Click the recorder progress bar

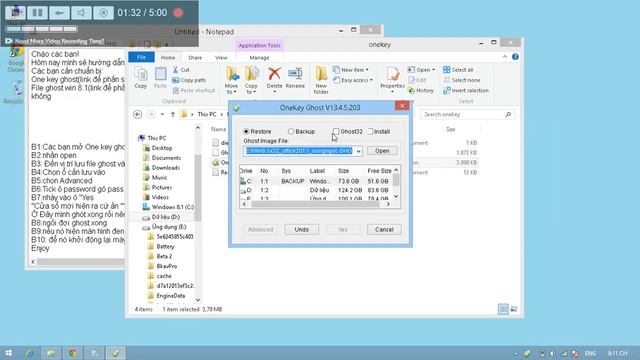coord(42,29)
